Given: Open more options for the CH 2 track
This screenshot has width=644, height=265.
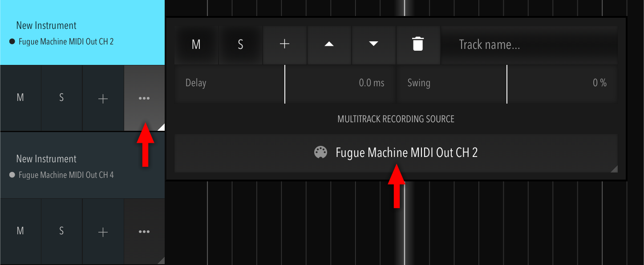Looking at the screenshot, I should [144, 98].
